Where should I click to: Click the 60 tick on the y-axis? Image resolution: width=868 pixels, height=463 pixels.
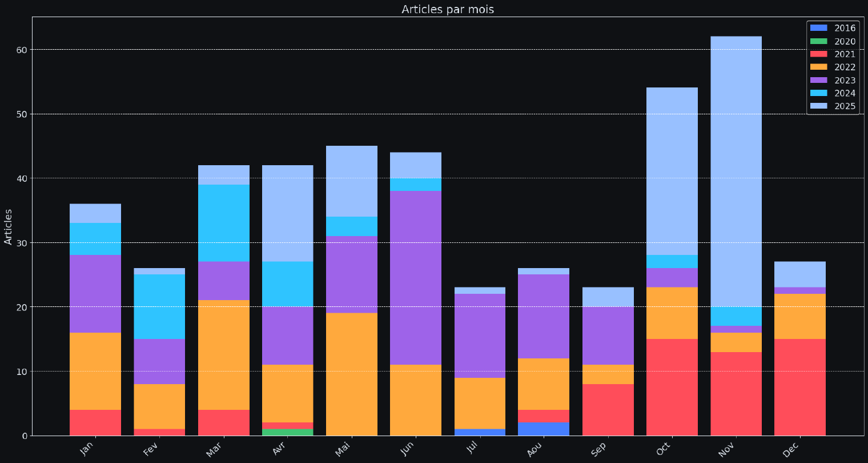tap(21, 50)
